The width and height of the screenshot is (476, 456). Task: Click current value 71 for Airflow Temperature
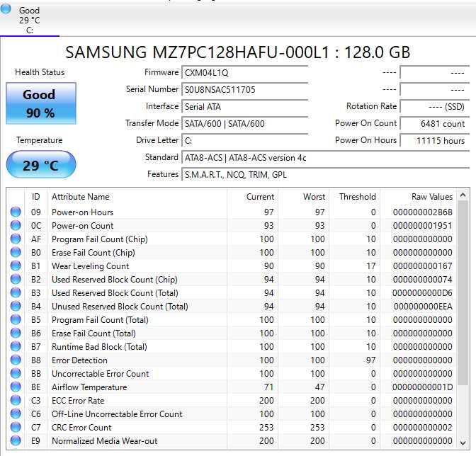[x=268, y=387]
